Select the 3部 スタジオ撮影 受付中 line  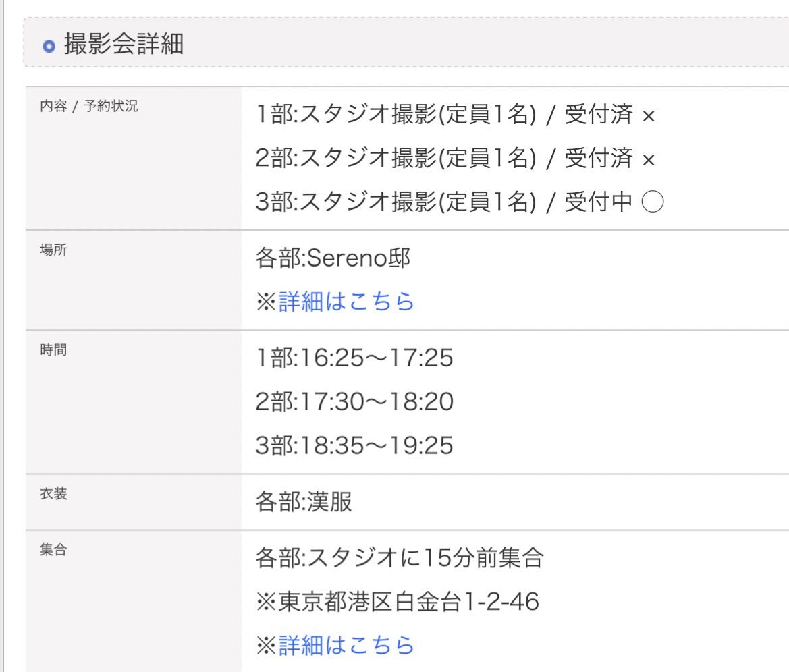point(460,202)
